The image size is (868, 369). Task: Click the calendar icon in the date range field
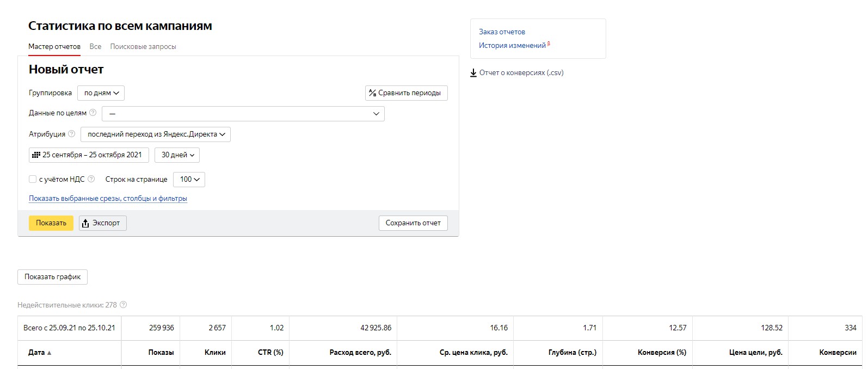point(36,155)
